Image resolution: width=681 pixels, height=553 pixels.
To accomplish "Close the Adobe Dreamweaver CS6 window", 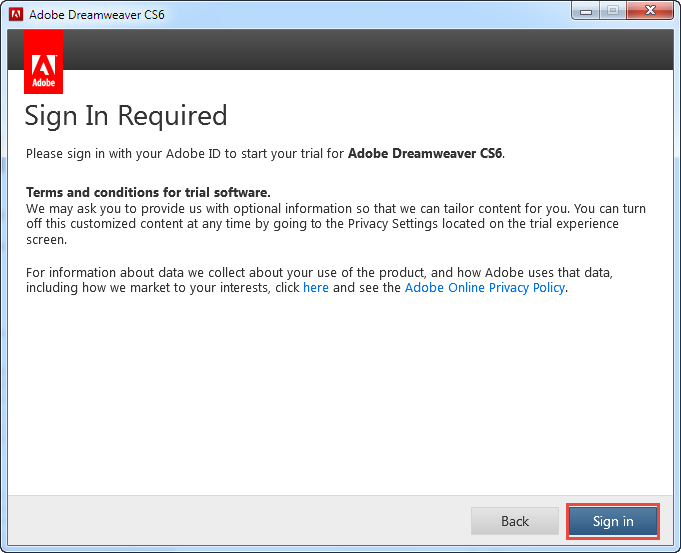I will [x=650, y=11].
